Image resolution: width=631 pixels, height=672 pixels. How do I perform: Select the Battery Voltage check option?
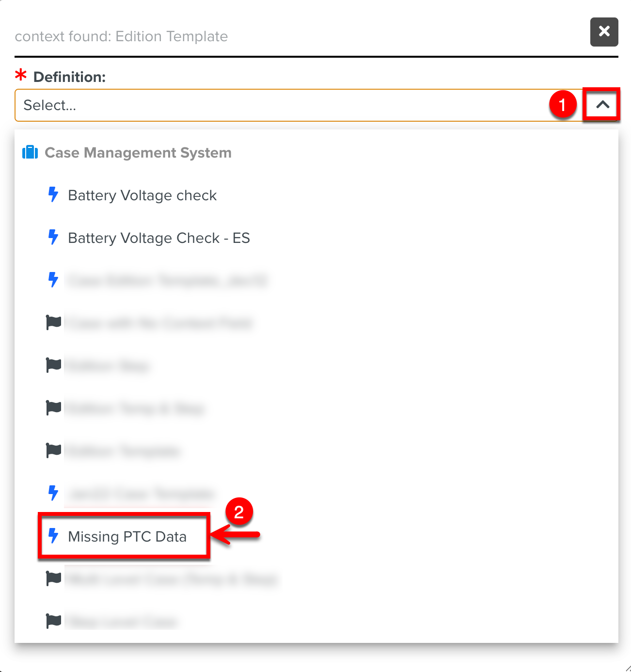(x=142, y=195)
